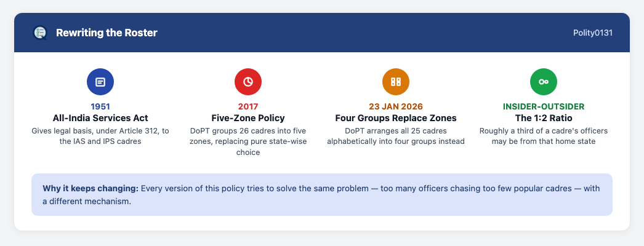Click the description about 26 cadres in five zones
644x246 pixels.
tap(248, 141)
